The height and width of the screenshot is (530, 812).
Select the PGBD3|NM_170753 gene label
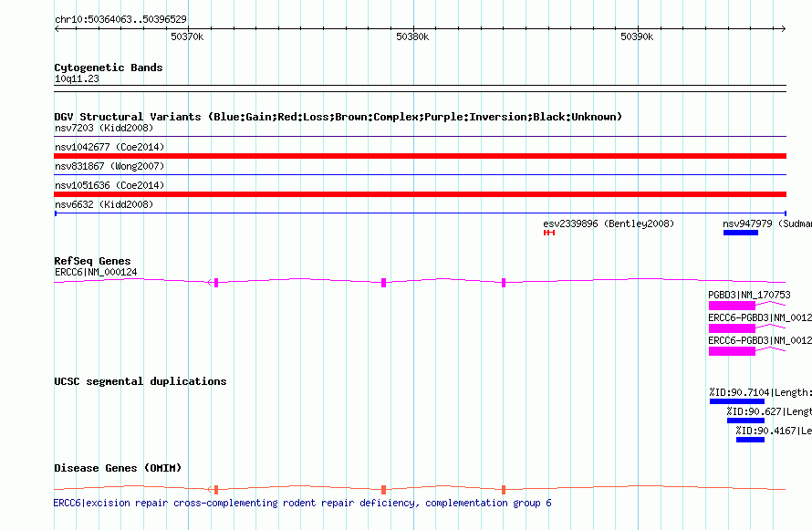point(749,295)
